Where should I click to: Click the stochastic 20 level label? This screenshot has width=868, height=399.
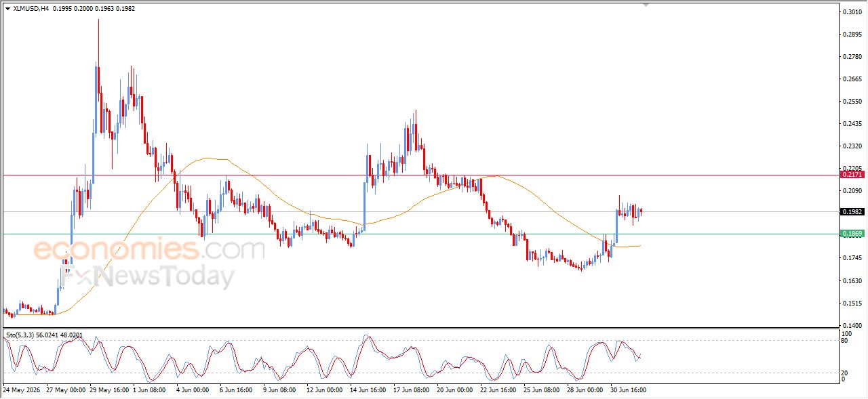pos(846,373)
